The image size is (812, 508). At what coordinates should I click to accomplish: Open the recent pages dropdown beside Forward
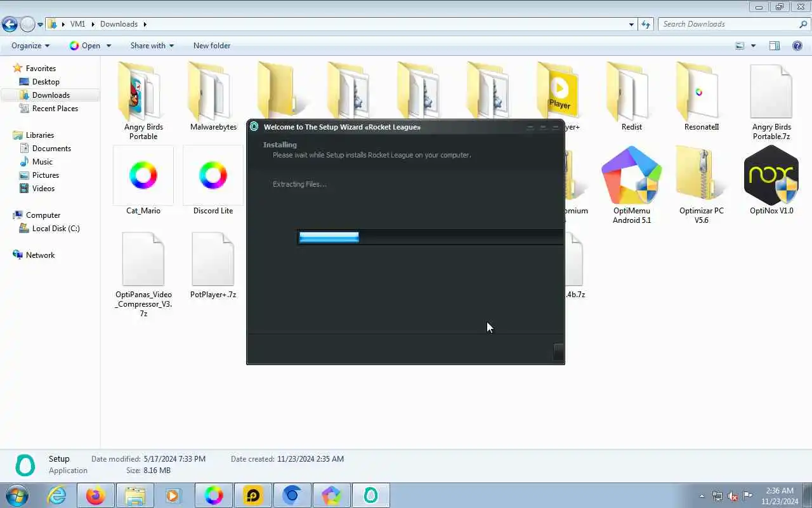tap(41, 25)
